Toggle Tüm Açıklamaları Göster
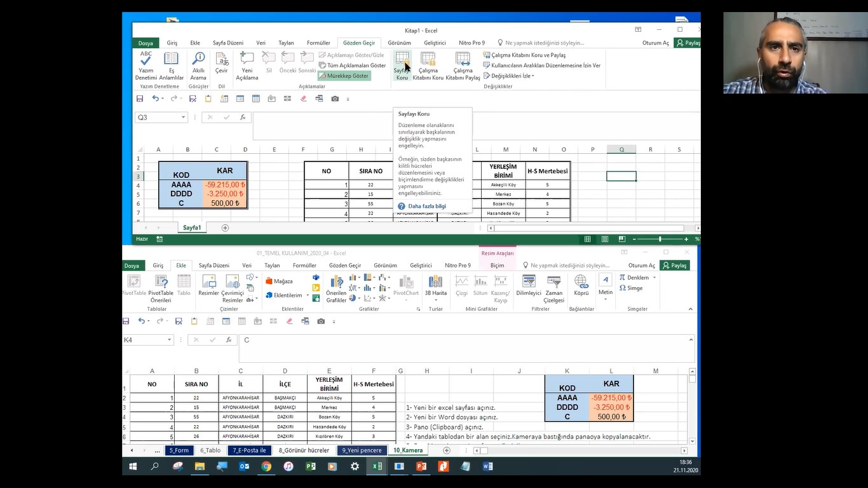Screen dimensions: 868x488 coord(352,65)
